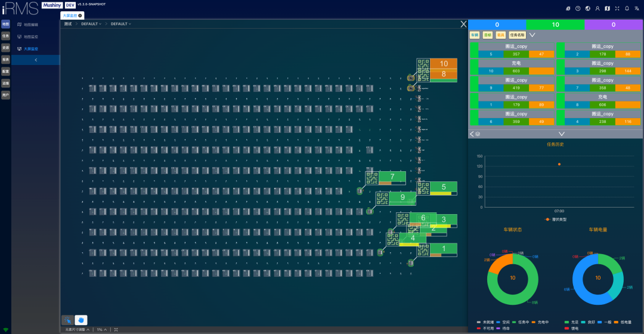Select the arrow pointer tool

pyautogui.click(x=68, y=320)
